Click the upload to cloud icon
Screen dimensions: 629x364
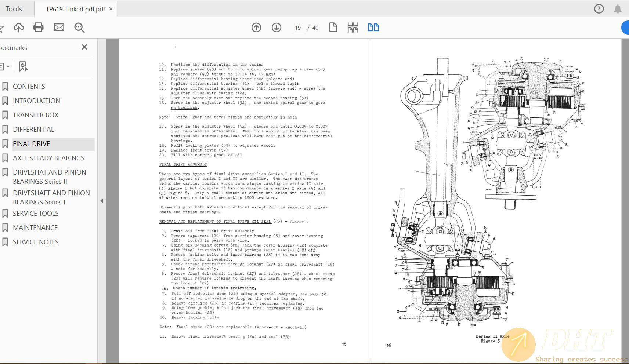click(19, 28)
